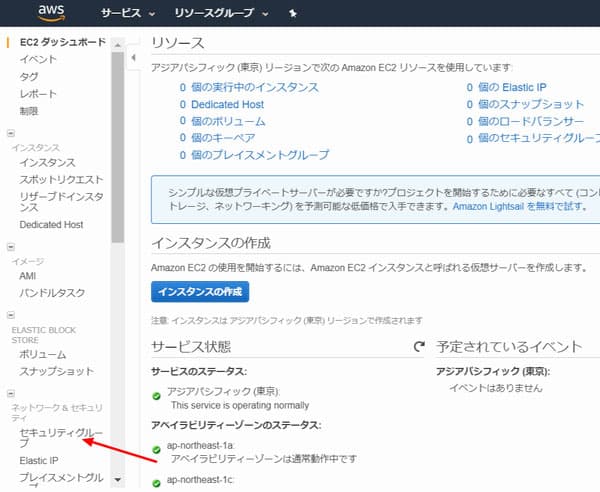This screenshot has height=492, width=600.
Task: Open インスタンス page in sidebar
Action: point(47,163)
